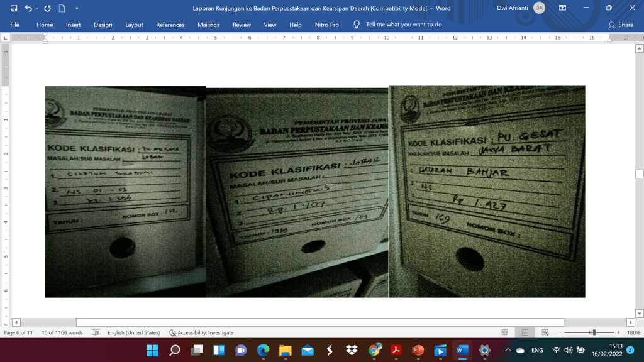The image size is (644, 362).
Task: Click the Save icon in Quick Access Toolbar
Action: pos(14,8)
